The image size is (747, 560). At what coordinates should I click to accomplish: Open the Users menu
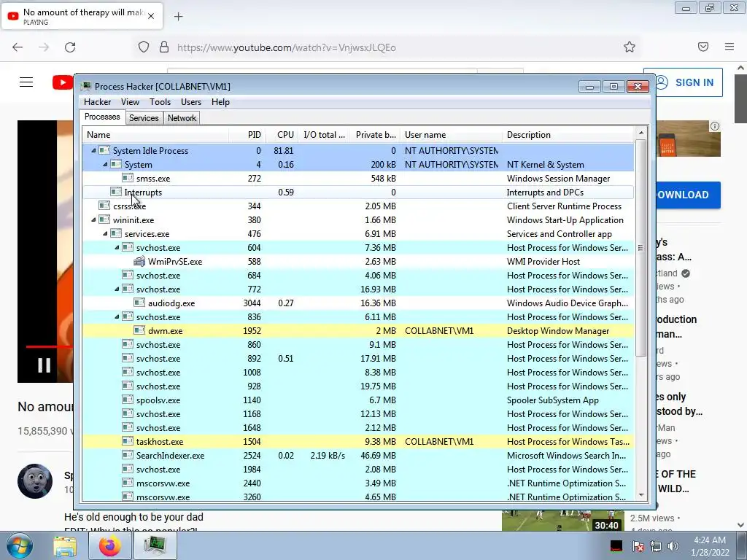point(190,102)
